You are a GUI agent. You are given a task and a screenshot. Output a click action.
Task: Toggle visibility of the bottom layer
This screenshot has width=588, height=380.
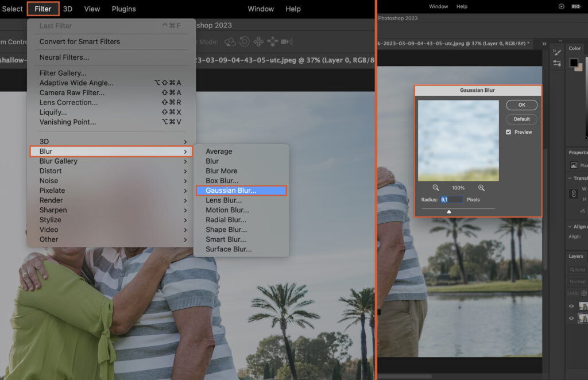pos(571,319)
